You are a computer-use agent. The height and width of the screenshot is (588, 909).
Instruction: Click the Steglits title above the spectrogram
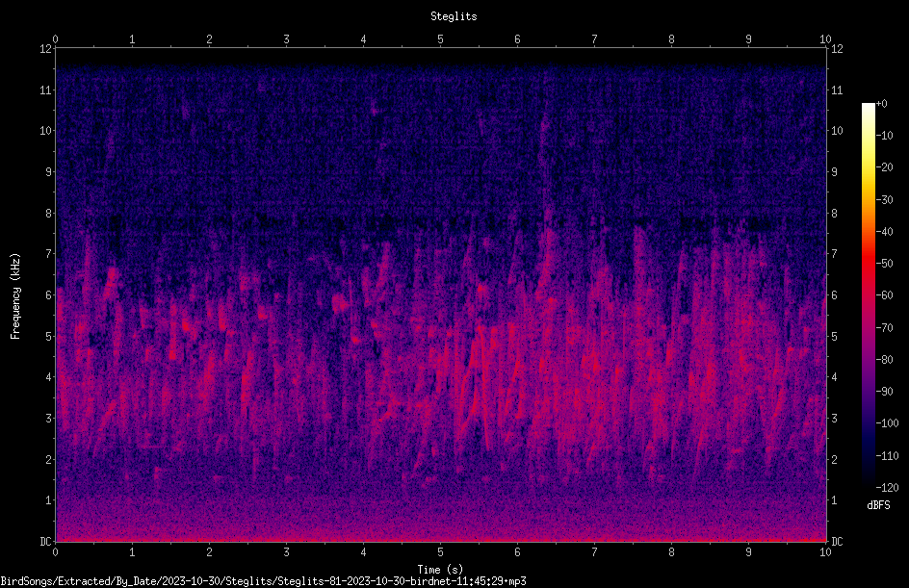454,16
